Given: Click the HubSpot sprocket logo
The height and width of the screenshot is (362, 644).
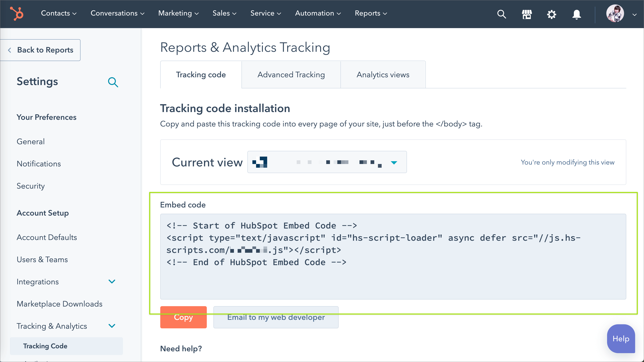Looking at the screenshot, I should [x=16, y=13].
